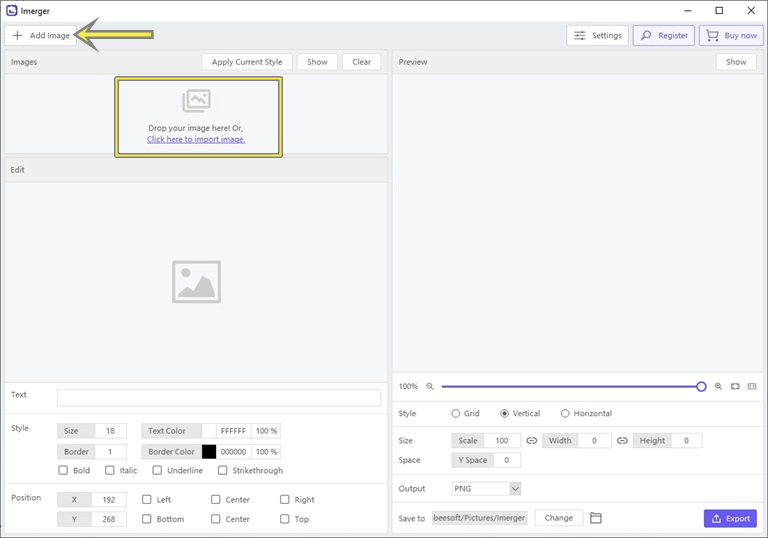Click the white Text Color swatch
This screenshot has height=538, width=768.
tap(209, 431)
